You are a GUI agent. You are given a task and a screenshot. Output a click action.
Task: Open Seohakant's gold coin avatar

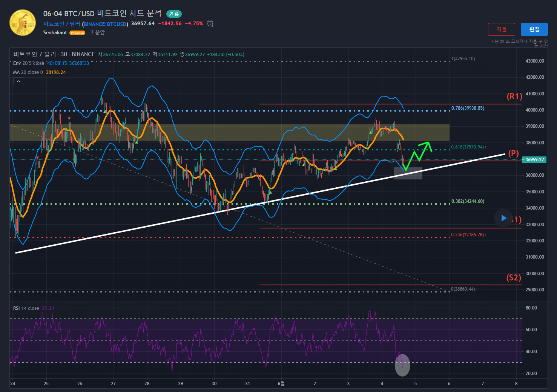23,23
